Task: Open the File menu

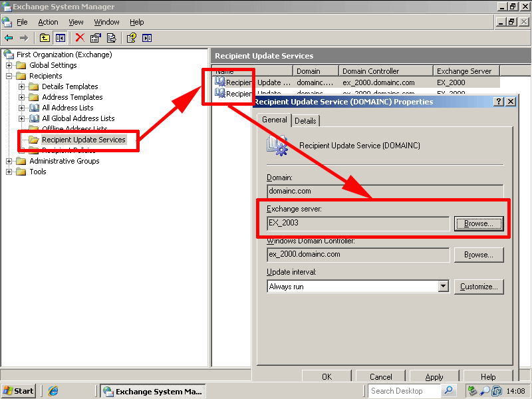Action: coord(22,22)
